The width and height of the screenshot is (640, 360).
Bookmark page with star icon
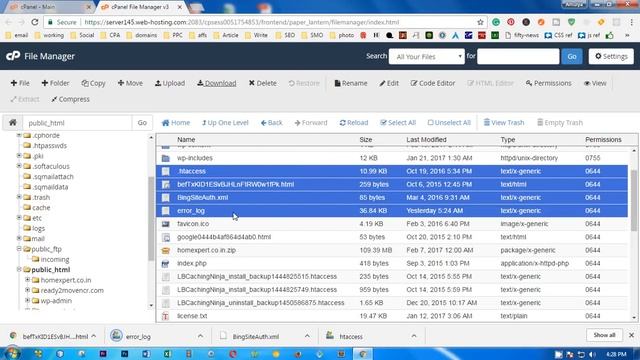pyautogui.click(x=480, y=22)
